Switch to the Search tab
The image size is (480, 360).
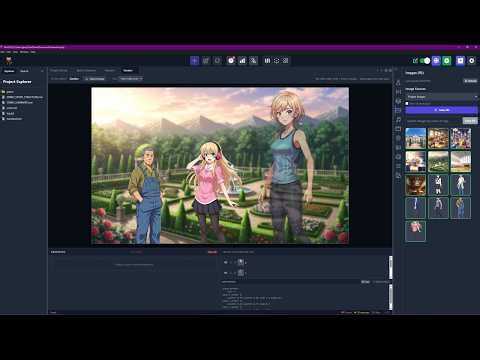(x=24, y=71)
